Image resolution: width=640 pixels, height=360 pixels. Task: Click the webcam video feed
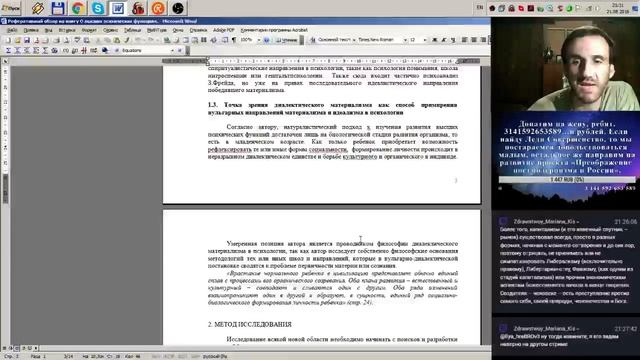coord(566,64)
